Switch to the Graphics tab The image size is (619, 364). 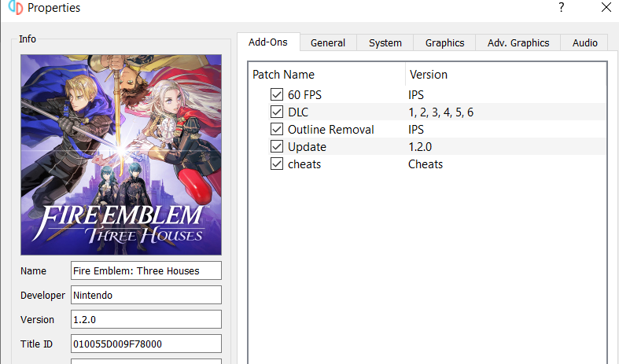(444, 42)
